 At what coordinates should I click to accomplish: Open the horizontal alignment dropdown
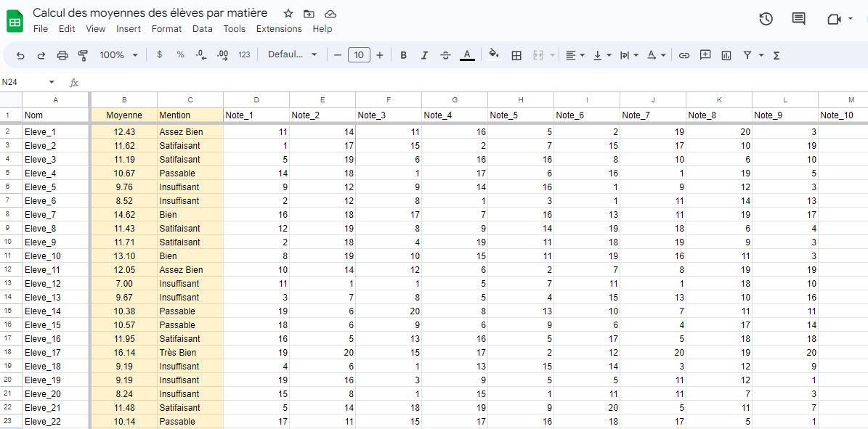574,54
